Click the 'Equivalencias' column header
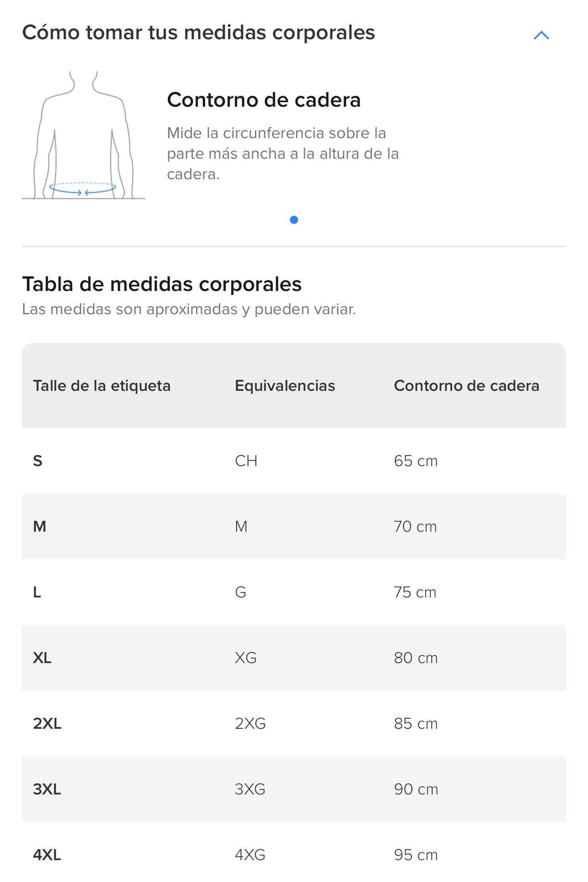This screenshot has width=588, height=882. coord(285,386)
